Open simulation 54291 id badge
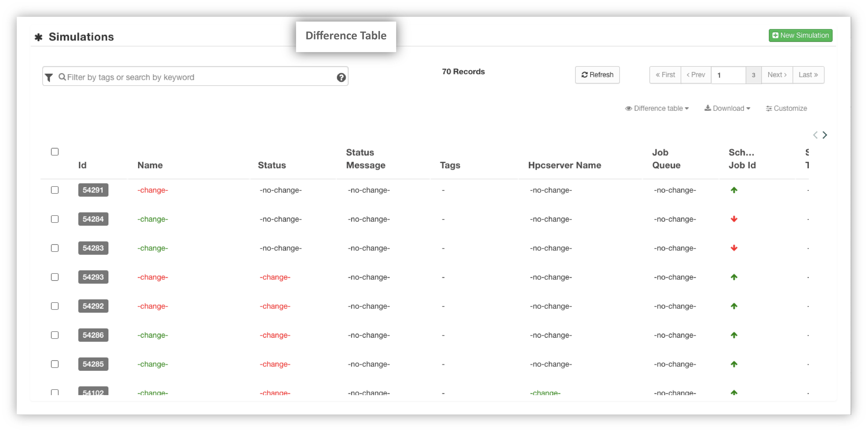Screen dimensions: 868x435 click(93, 190)
